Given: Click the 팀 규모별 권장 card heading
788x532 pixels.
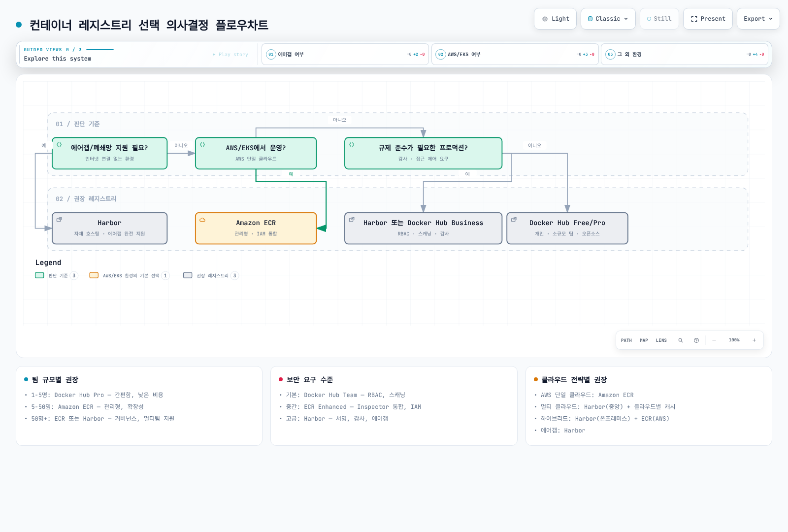Looking at the screenshot, I should coord(55,380).
